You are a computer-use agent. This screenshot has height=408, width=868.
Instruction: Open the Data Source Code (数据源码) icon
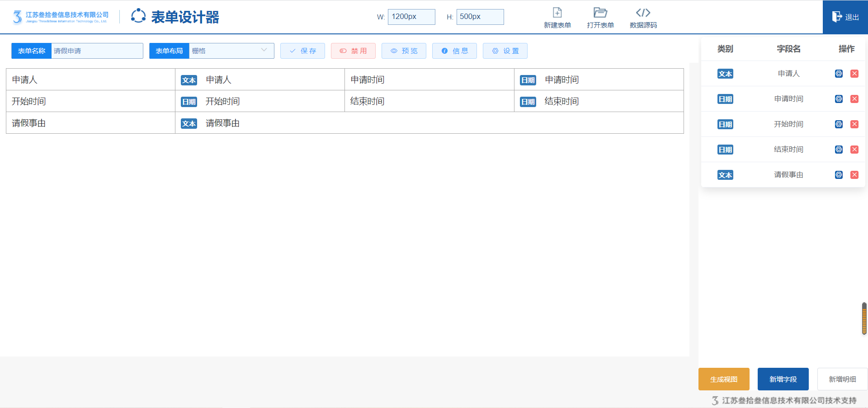(643, 13)
